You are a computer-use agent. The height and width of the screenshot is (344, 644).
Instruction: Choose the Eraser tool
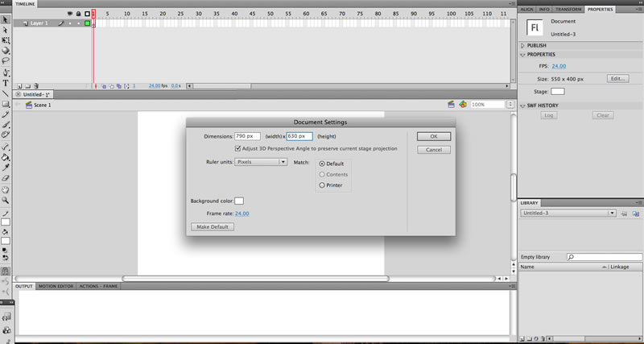click(6, 178)
